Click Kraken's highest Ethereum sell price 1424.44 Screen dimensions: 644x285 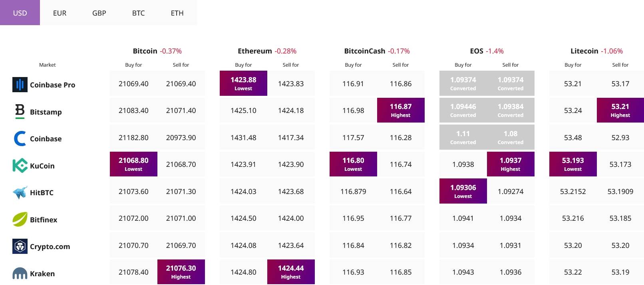[x=291, y=272]
